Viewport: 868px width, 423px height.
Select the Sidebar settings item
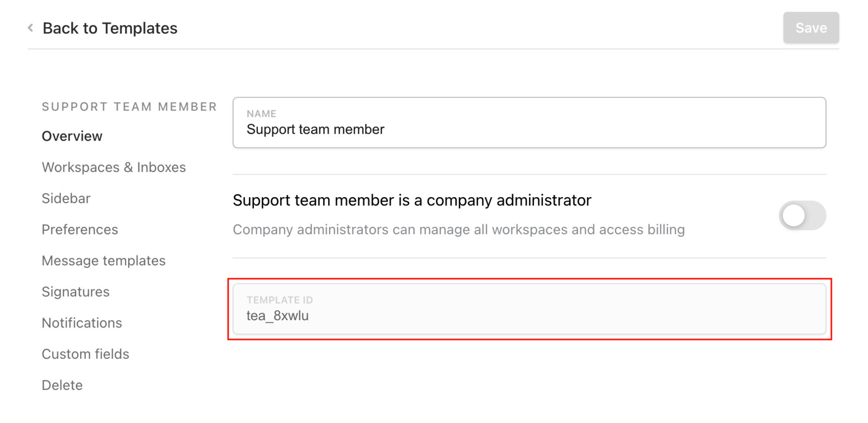66,199
